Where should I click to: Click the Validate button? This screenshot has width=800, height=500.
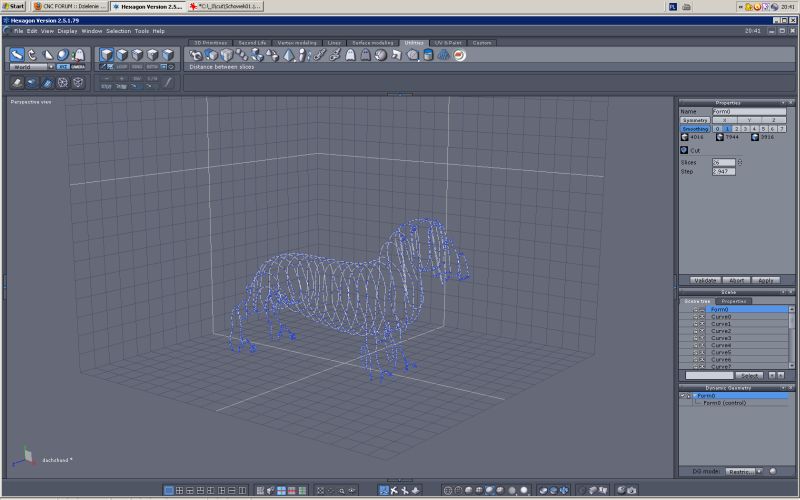point(706,280)
